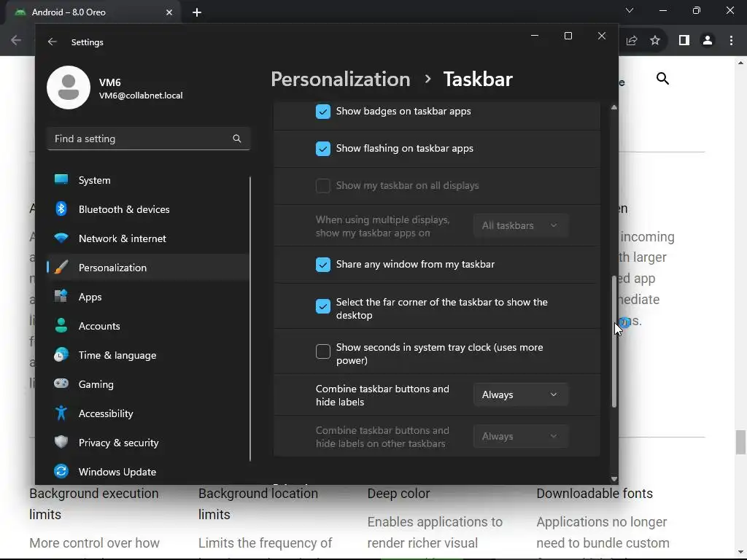Click the Bluetooth & devices icon
This screenshot has width=747, height=560.
point(61,209)
